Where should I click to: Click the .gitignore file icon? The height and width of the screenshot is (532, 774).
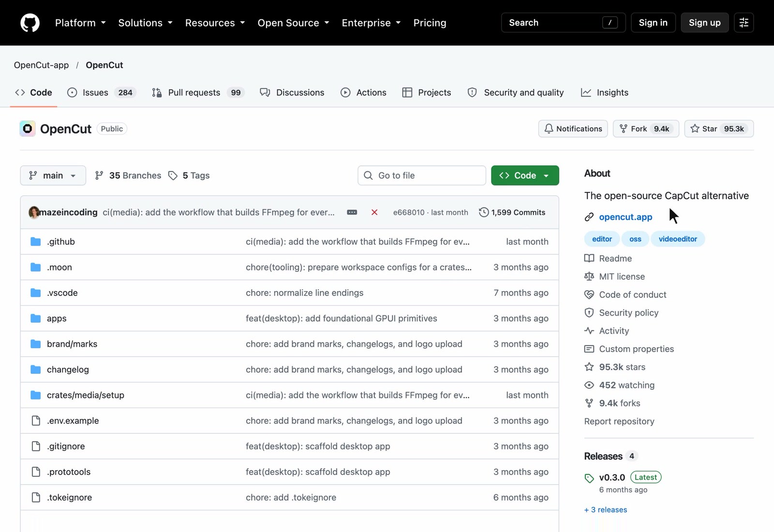[36, 446]
